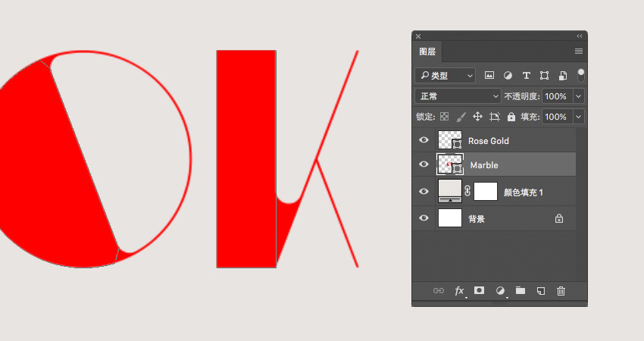
Task: Open the Layers panel hamburger menu
Action: (x=579, y=52)
